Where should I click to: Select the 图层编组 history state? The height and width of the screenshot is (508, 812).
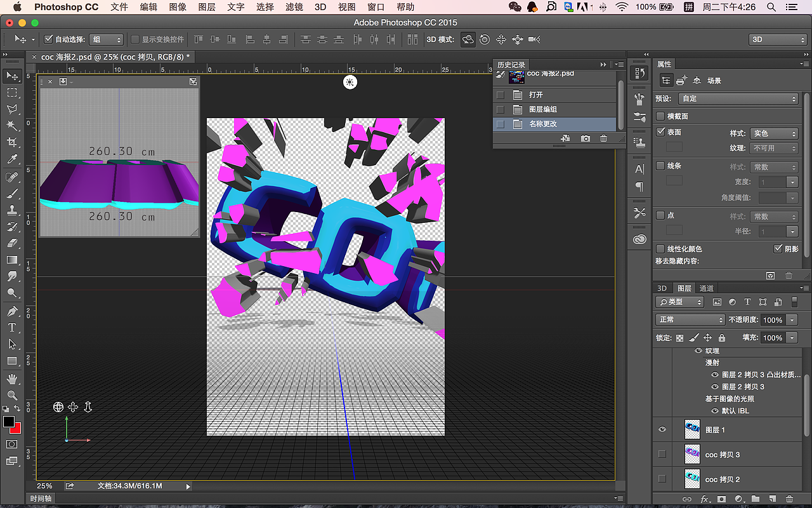(554, 109)
